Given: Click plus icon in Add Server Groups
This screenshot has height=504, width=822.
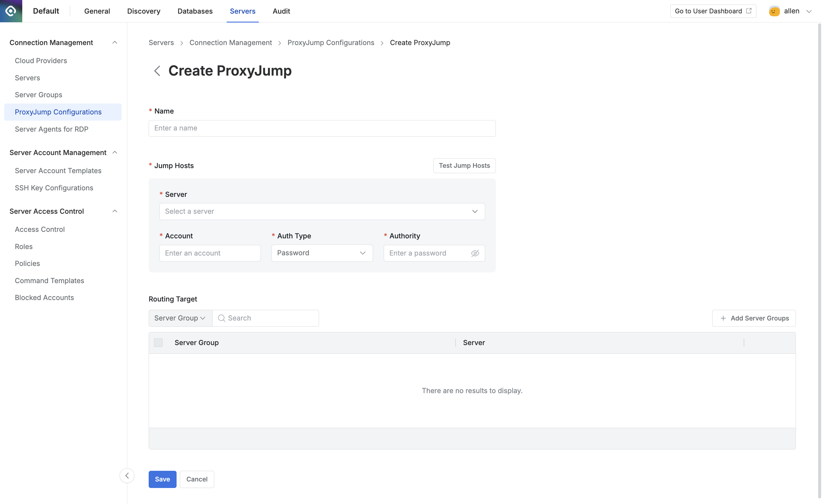Looking at the screenshot, I should 723,318.
